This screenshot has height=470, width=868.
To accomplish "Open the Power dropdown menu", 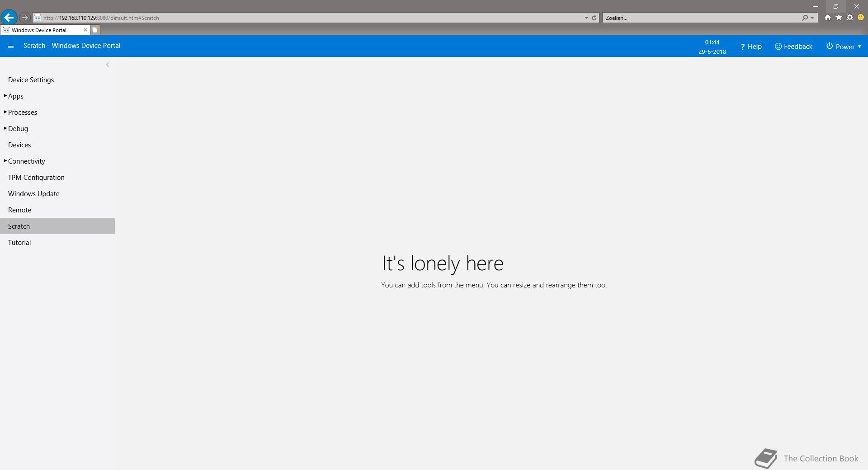I will coord(844,47).
